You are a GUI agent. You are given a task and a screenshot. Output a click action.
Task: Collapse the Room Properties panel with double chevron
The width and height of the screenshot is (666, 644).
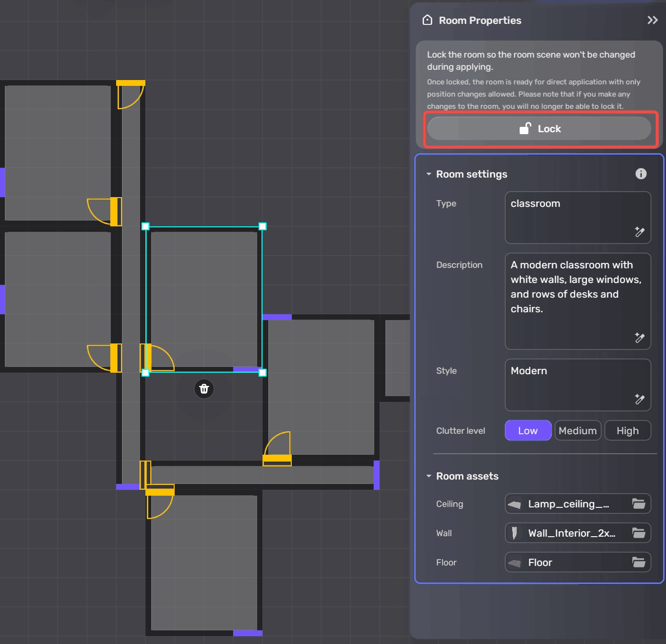click(652, 20)
